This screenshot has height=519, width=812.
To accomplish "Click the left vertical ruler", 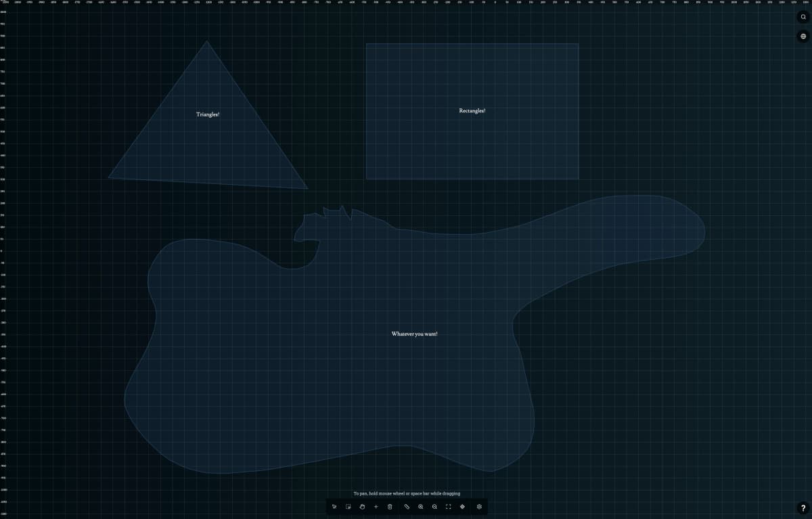I will [3, 271].
